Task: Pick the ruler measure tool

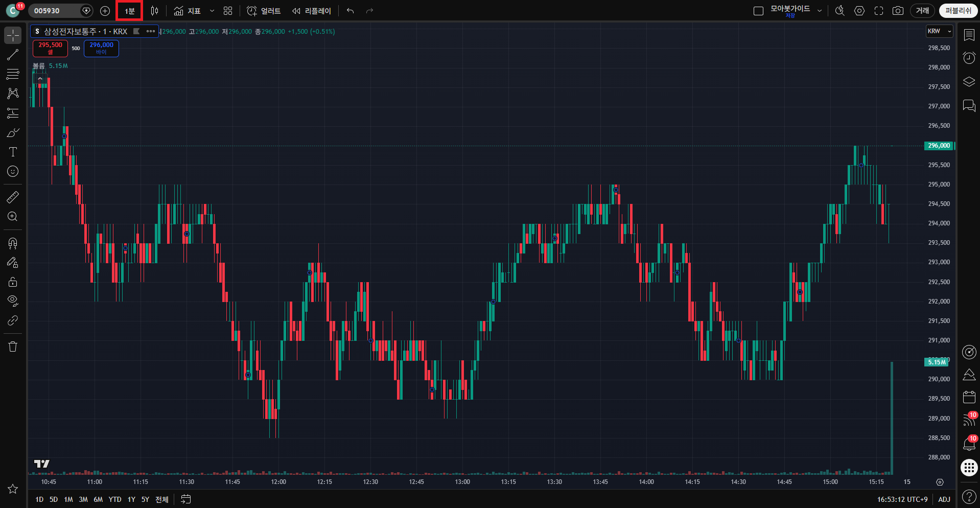Action: [x=13, y=197]
